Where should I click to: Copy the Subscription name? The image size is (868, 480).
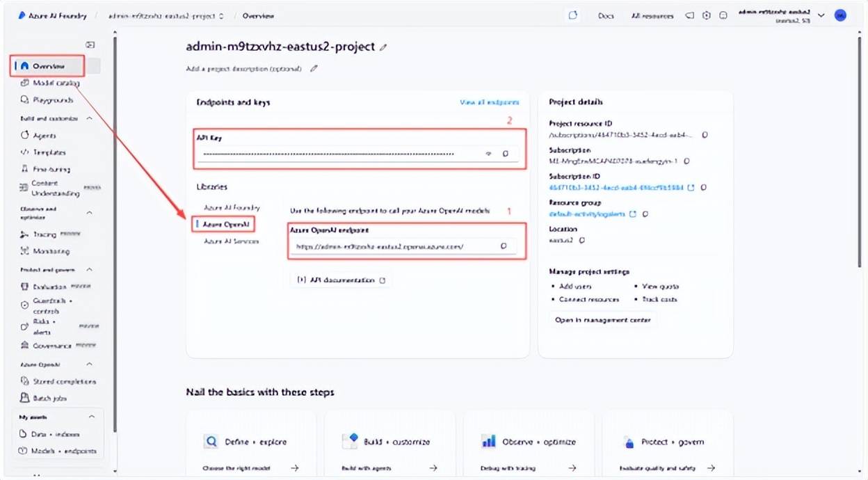pos(686,161)
